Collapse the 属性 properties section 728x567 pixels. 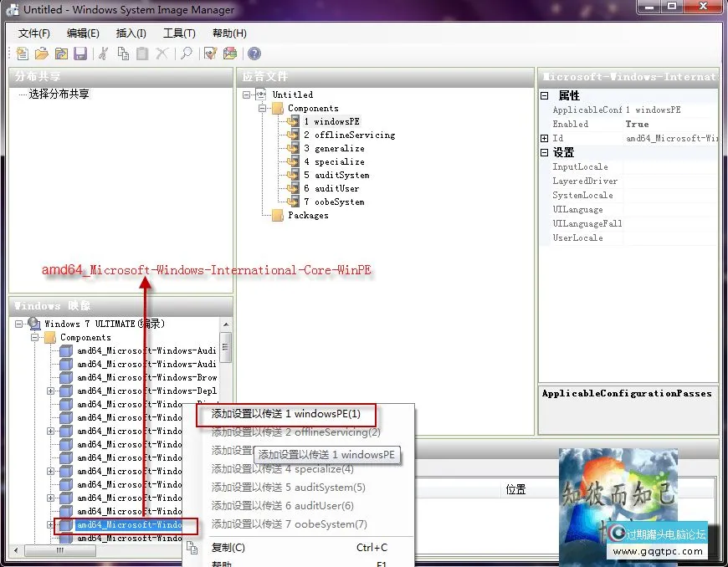pos(544,96)
